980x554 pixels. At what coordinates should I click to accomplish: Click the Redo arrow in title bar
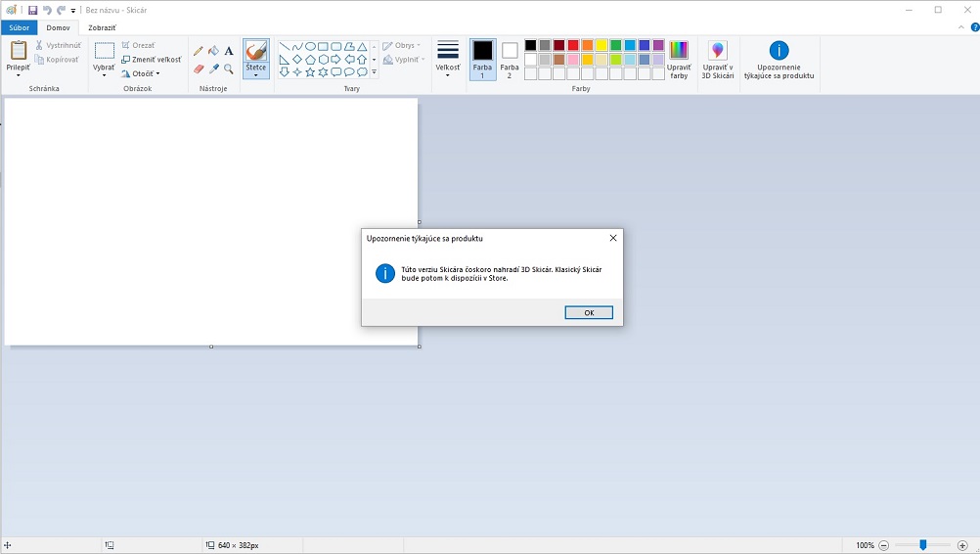coord(61,10)
